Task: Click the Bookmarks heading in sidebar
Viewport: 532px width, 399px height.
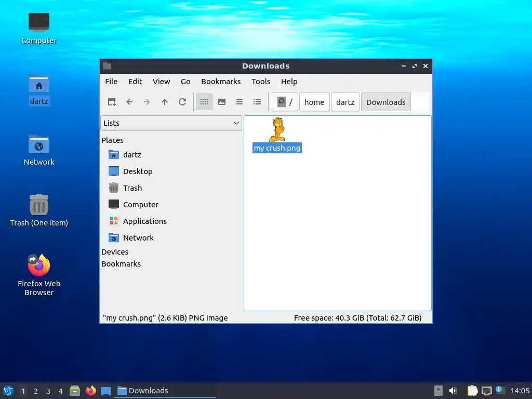Action: point(121,263)
